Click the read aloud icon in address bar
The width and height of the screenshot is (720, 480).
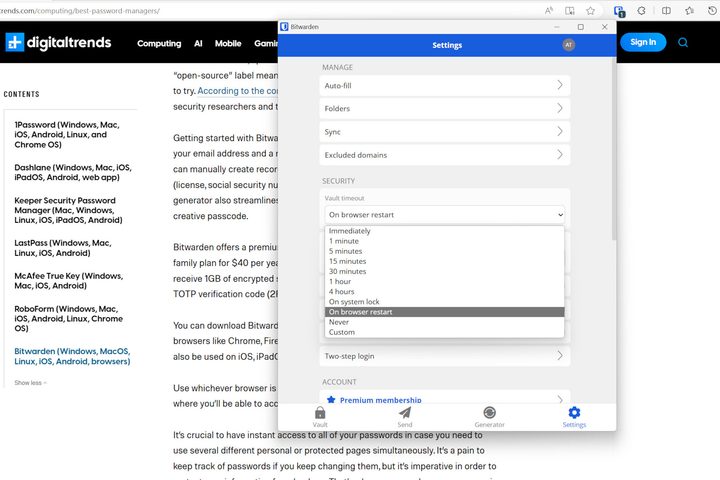click(549, 11)
